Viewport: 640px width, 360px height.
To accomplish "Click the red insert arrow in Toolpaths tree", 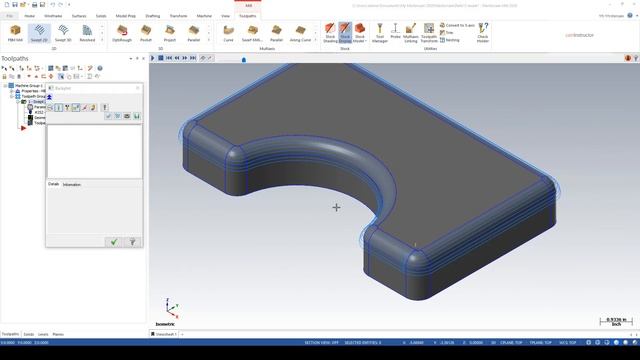I will (x=24, y=128).
